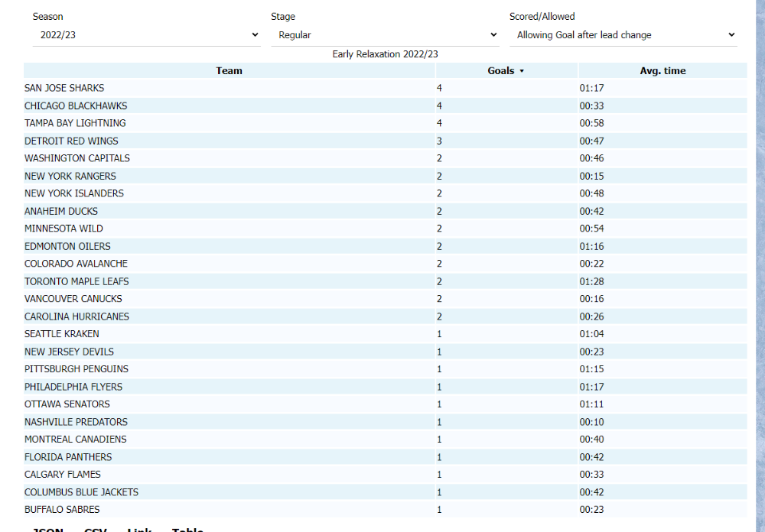Sort table by Team column header
The image size is (765, 532).
tap(229, 71)
